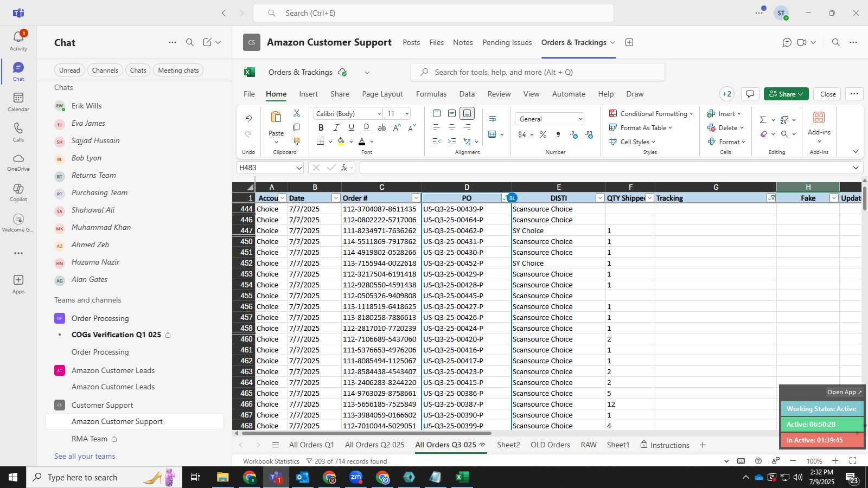The height and width of the screenshot is (488, 868).
Task: Open the Calibri (Body) font name dropdown
Action: tap(379, 113)
